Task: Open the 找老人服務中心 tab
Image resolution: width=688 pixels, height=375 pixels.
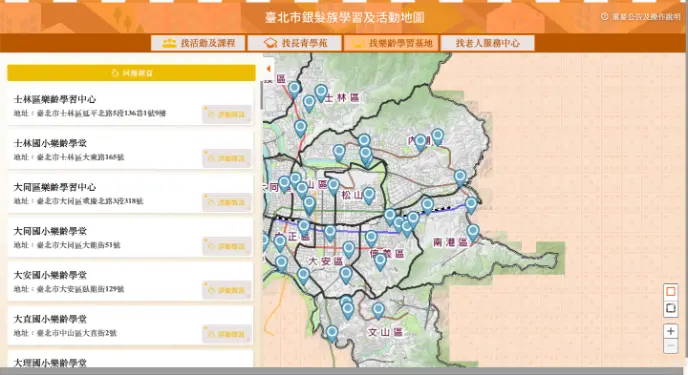Action: [487, 43]
